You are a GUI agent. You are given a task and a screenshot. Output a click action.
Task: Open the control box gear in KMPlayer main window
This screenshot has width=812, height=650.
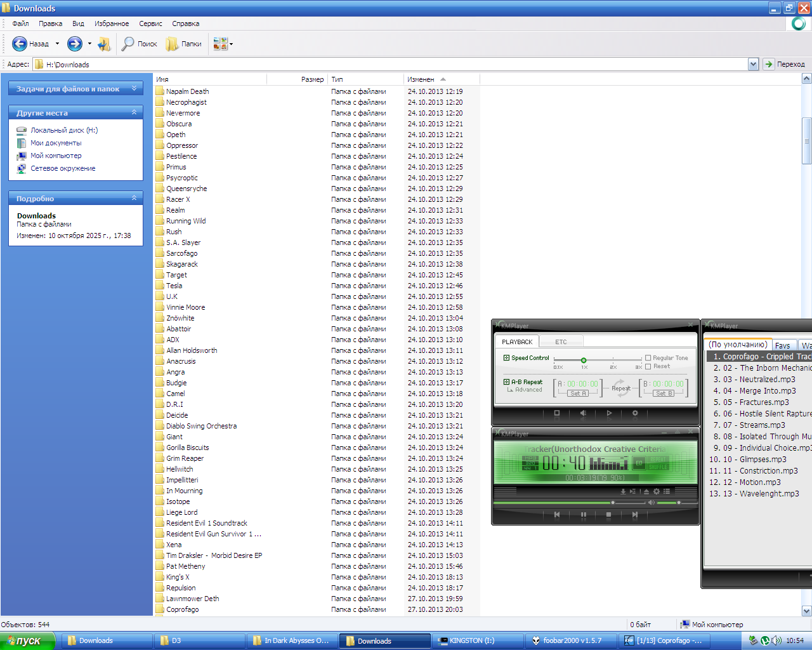click(x=657, y=491)
